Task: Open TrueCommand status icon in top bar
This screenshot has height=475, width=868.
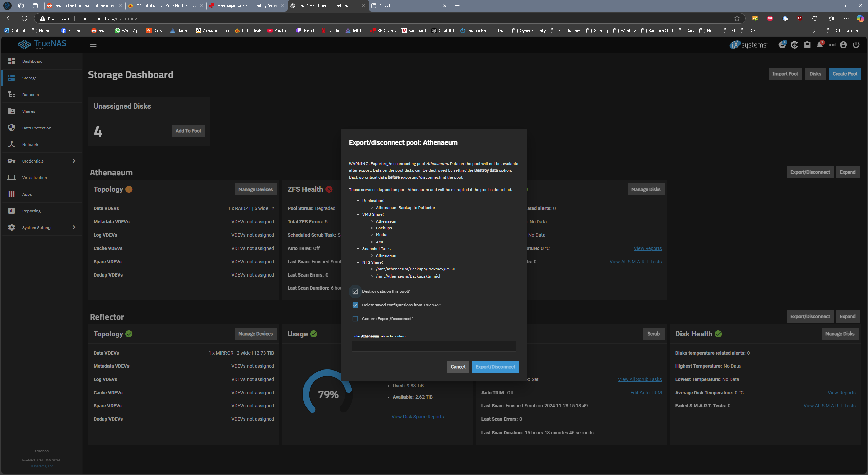Action: [794, 45]
